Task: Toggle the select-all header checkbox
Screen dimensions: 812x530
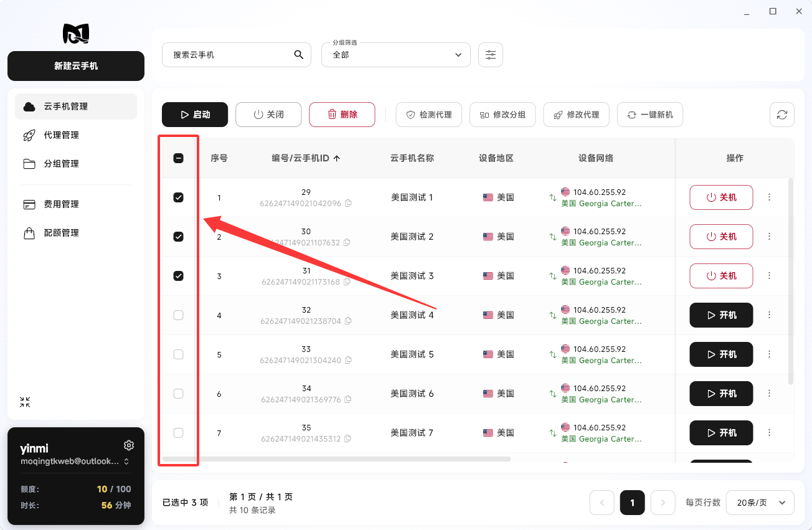Action: [178, 158]
